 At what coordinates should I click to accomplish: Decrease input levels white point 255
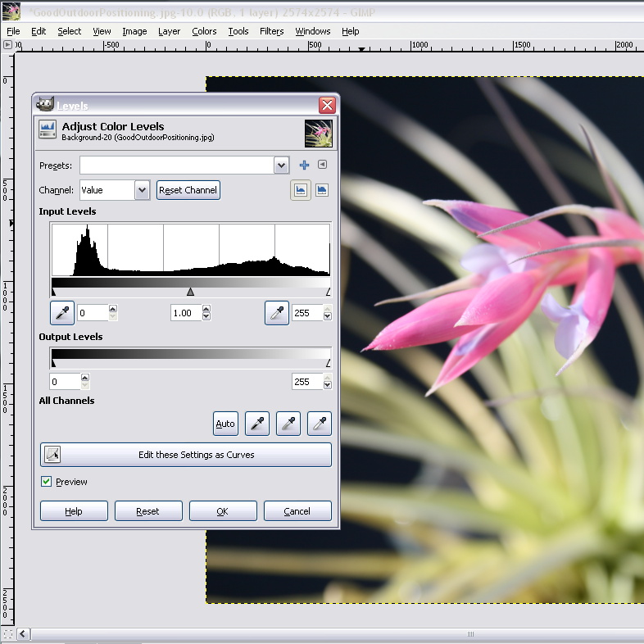pyautogui.click(x=328, y=316)
